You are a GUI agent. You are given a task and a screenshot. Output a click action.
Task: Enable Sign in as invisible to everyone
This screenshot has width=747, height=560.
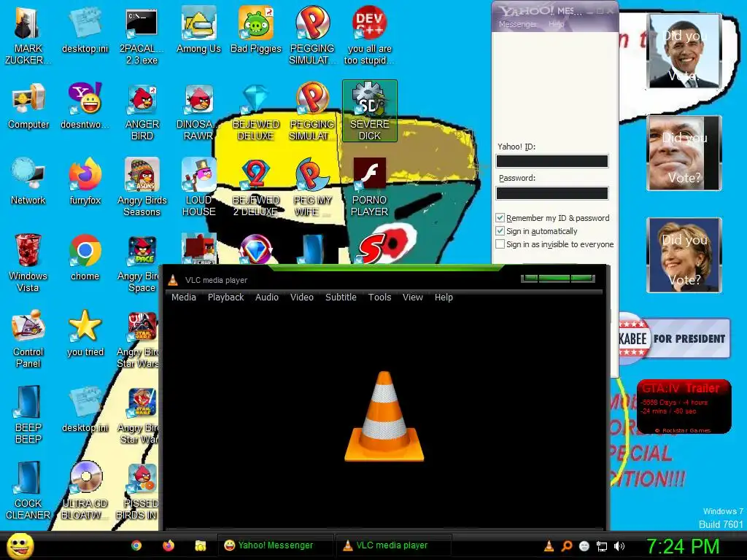point(500,244)
